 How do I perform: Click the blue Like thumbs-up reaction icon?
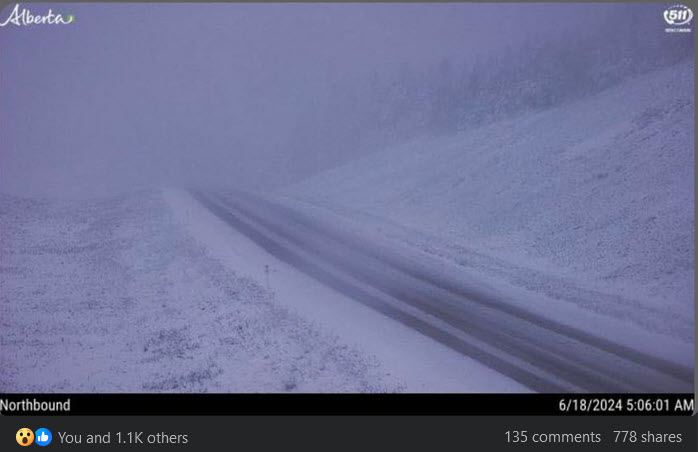[x=43, y=437]
